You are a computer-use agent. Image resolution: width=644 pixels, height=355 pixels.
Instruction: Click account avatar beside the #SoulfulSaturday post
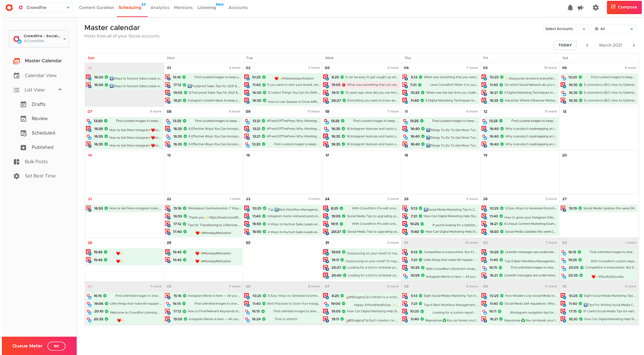click(x=563, y=276)
